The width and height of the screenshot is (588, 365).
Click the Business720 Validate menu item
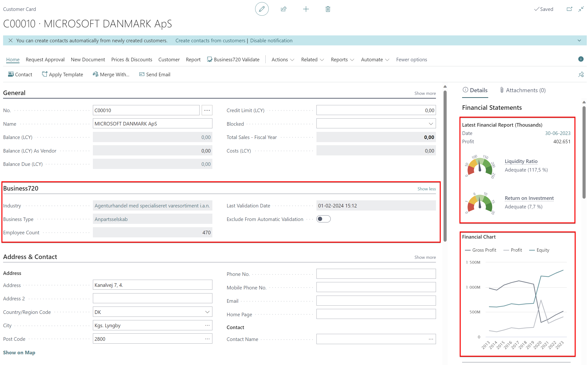click(233, 59)
